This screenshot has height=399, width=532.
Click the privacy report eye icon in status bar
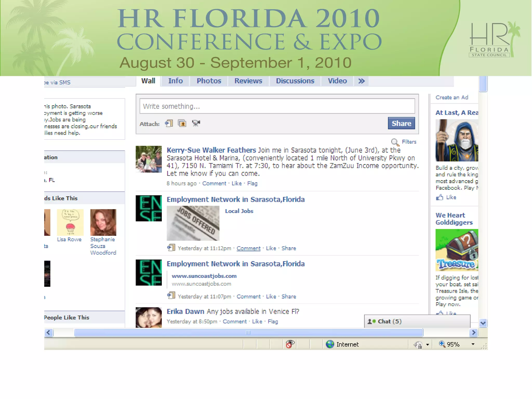[x=290, y=344]
